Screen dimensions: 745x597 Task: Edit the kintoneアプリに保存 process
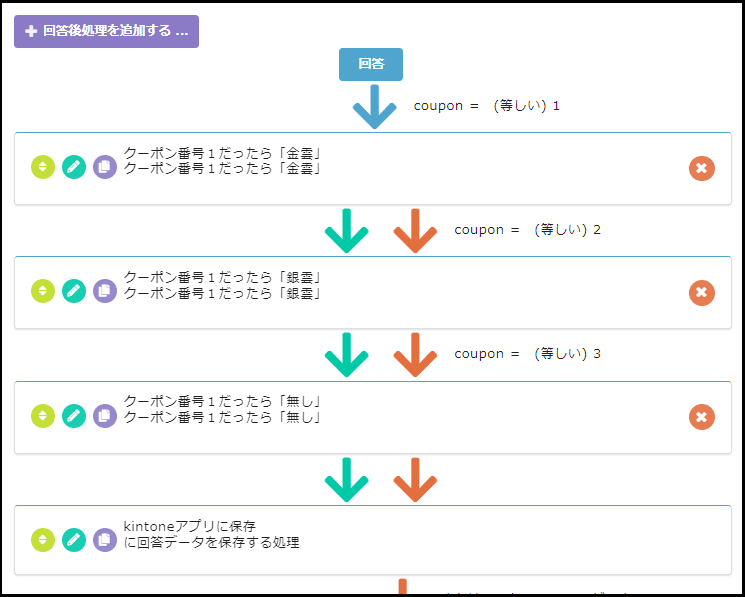[x=74, y=540]
